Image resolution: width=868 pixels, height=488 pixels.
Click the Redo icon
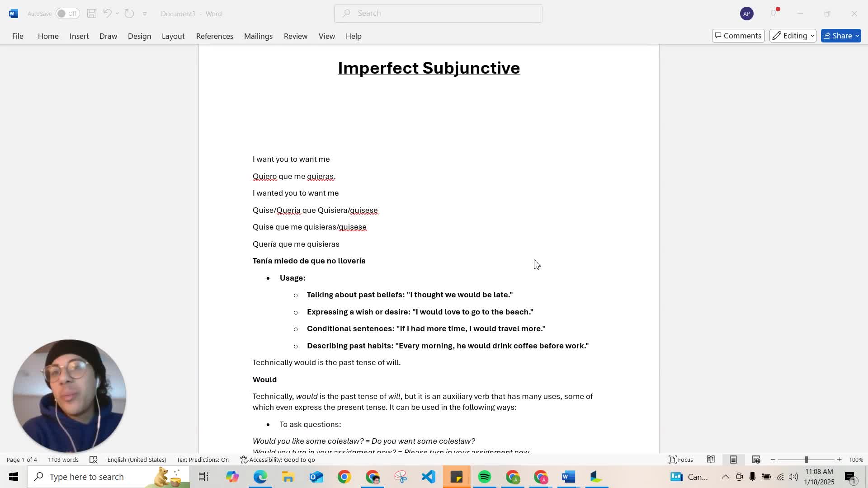point(129,13)
